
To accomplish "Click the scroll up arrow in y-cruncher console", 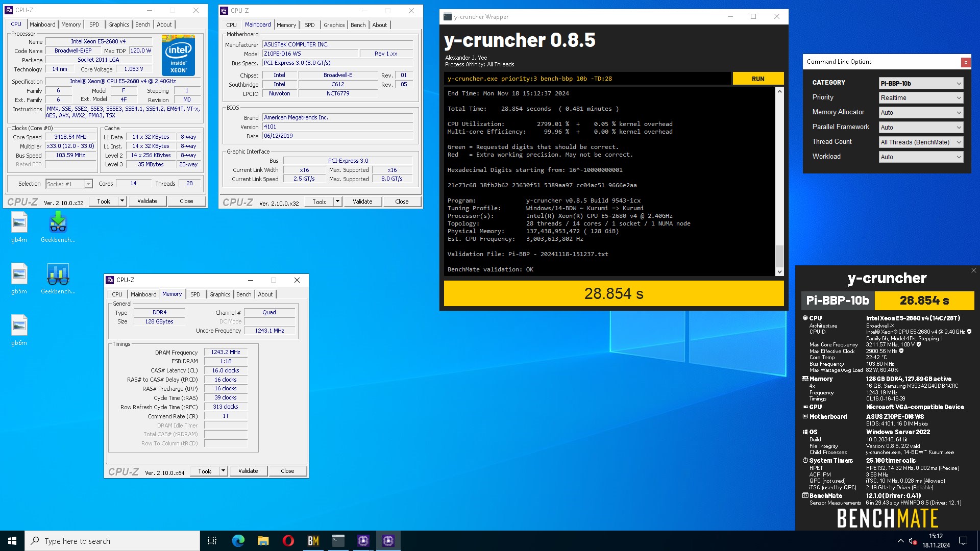I will 779,92.
